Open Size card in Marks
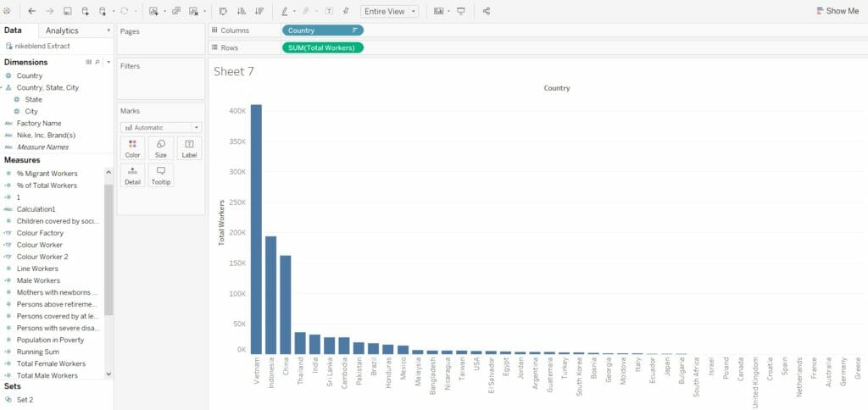 [160, 148]
